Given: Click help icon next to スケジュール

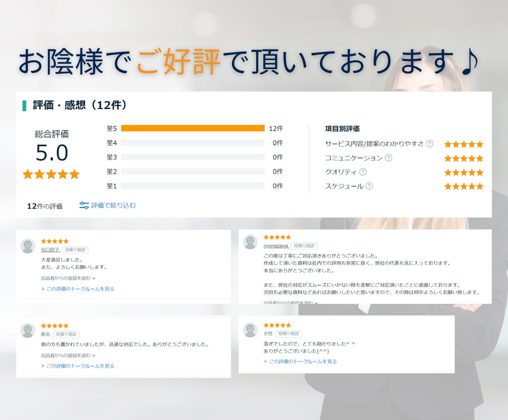Looking at the screenshot, I should (x=369, y=186).
